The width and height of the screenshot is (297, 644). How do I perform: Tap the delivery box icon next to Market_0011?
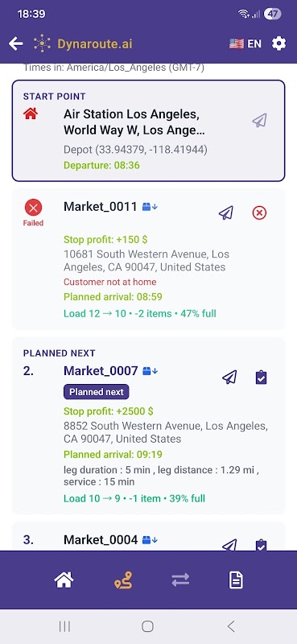150,207
